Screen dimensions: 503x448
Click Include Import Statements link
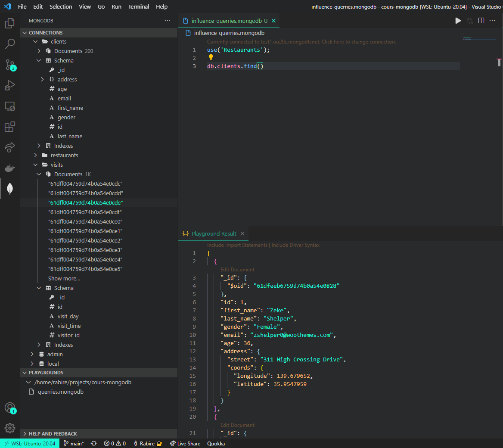237,245
